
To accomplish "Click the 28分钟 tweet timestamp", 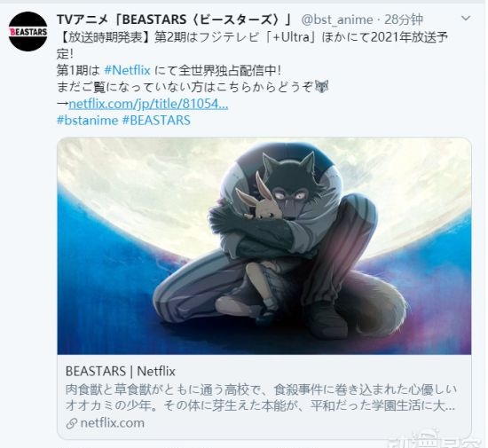I will pos(404,20).
